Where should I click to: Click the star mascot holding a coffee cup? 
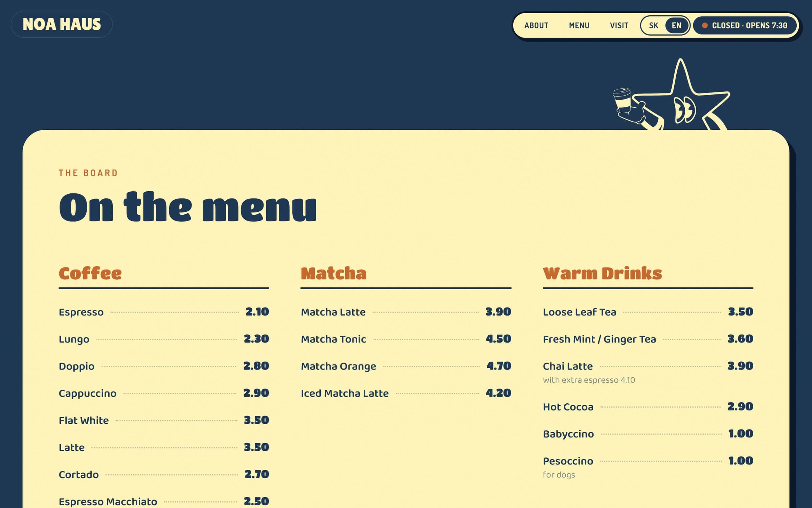point(672,95)
